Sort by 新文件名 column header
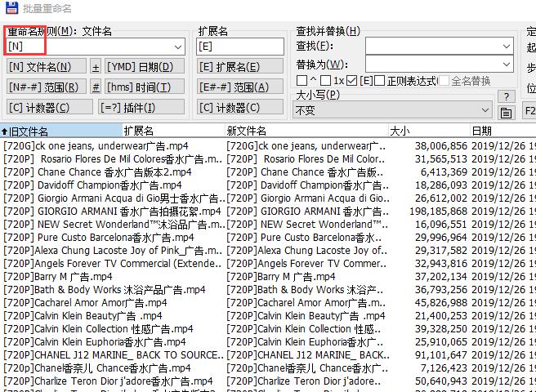The width and height of the screenshot is (536, 392). (x=306, y=131)
